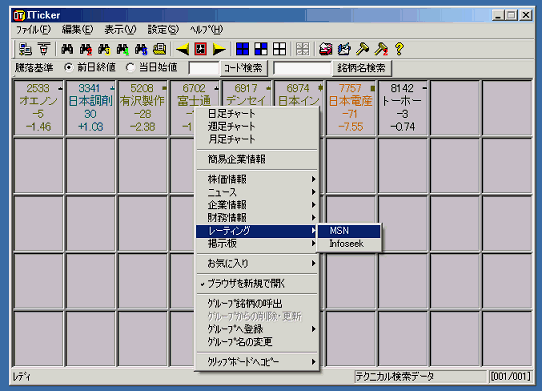Click the network connection toolbar icon
Image resolution: width=542 pixels, height=391 pixels.
[25, 49]
